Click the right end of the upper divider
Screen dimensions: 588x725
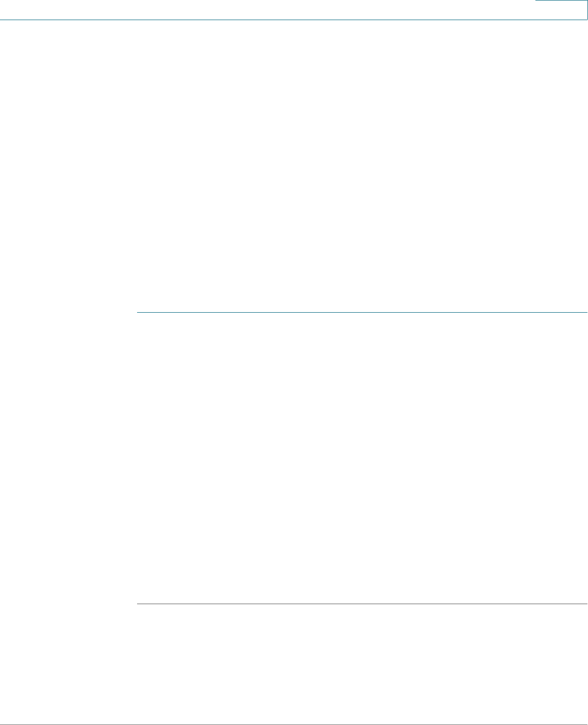tap(586, 312)
